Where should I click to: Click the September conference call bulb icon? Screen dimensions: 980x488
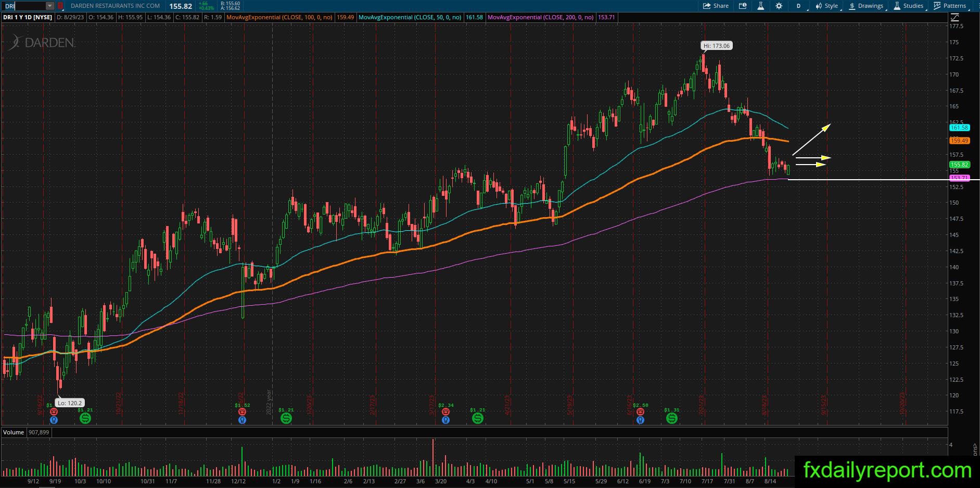coord(54,420)
